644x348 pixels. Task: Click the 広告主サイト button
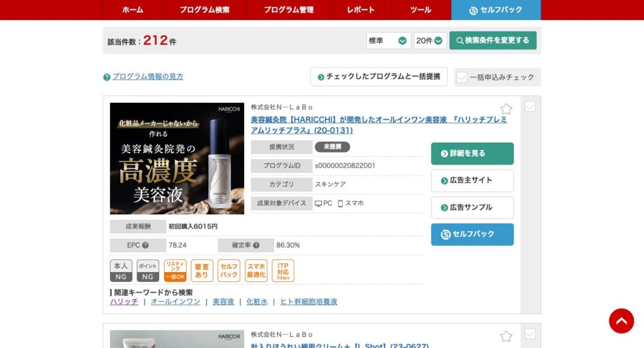[472, 180]
